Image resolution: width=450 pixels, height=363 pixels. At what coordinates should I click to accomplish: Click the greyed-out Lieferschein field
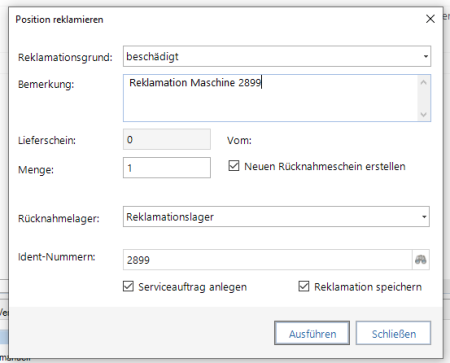pyautogui.click(x=167, y=139)
